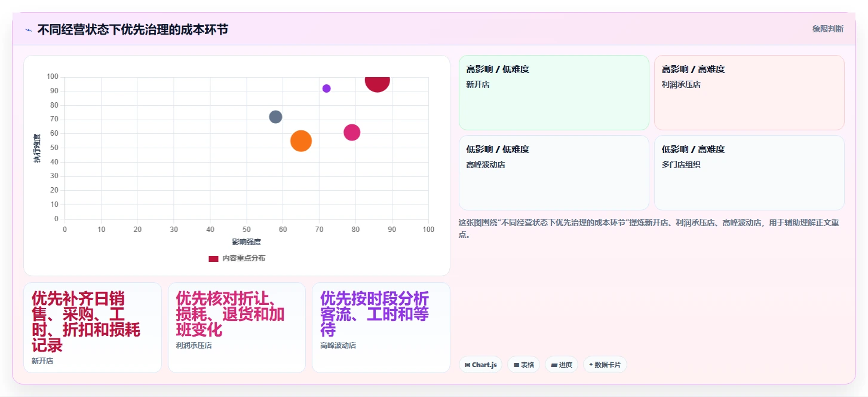Click 利润承压店 text in pink quadrant card
The image size is (868, 397).
(x=681, y=85)
